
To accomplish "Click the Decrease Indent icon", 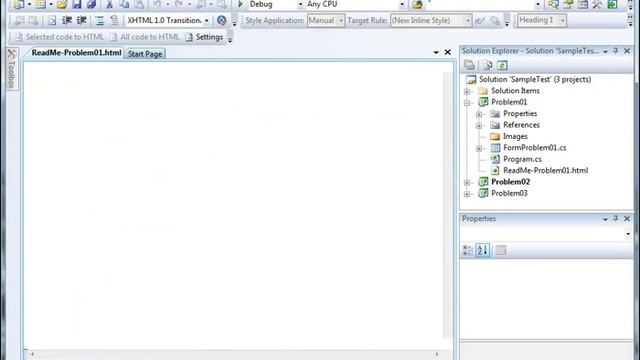I will pos(67,20).
